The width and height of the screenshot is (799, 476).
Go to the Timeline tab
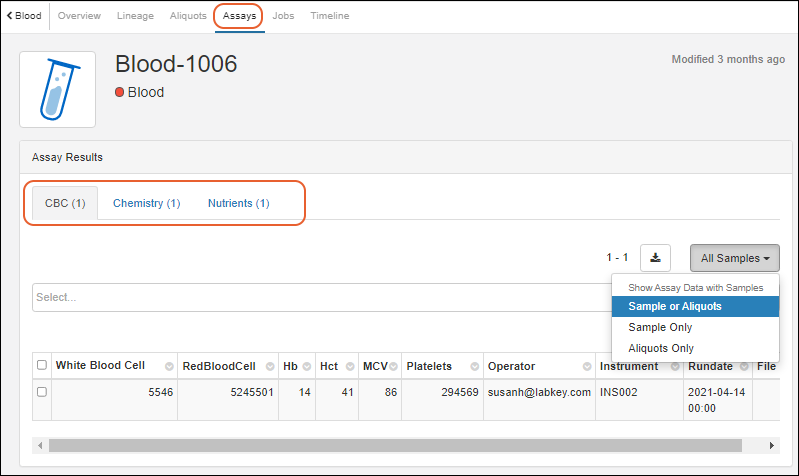point(329,16)
